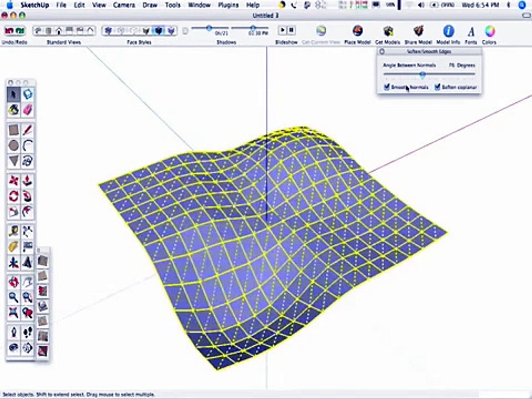Play the slideshow

tap(283, 30)
